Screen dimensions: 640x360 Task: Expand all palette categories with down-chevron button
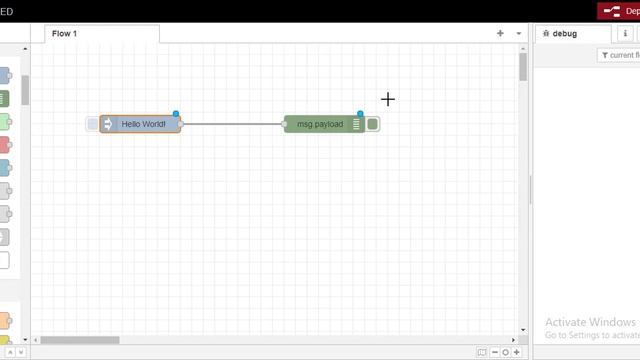[21, 352]
